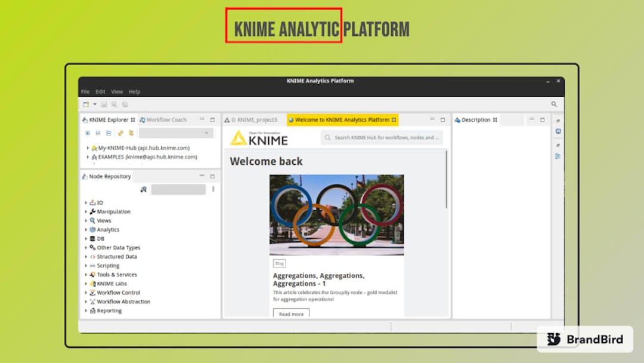This screenshot has width=644, height=363.
Task: Click the collapse-all icon in KNIME Explorer
Action: coord(97,133)
